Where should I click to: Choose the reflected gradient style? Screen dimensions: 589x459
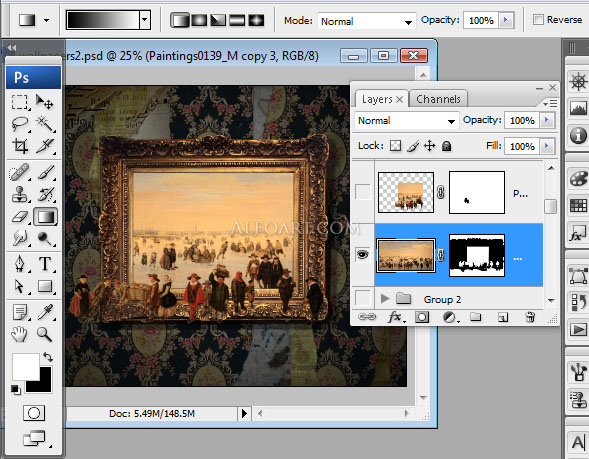[x=237, y=20]
